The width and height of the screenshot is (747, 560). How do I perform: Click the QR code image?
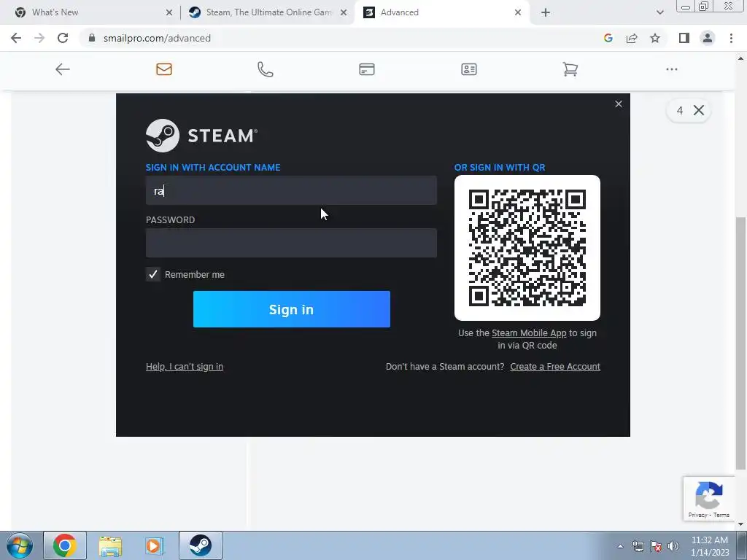(527, 248)
